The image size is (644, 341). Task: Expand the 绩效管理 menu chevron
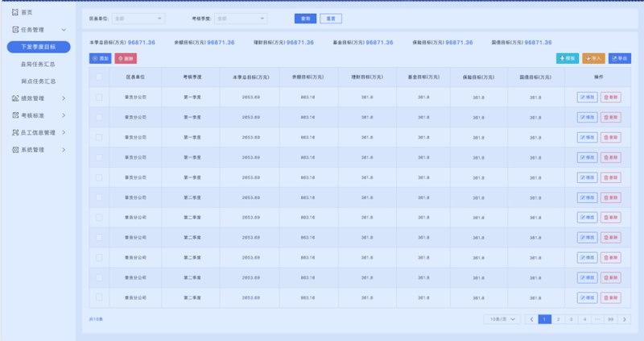(x=64, y=98)
